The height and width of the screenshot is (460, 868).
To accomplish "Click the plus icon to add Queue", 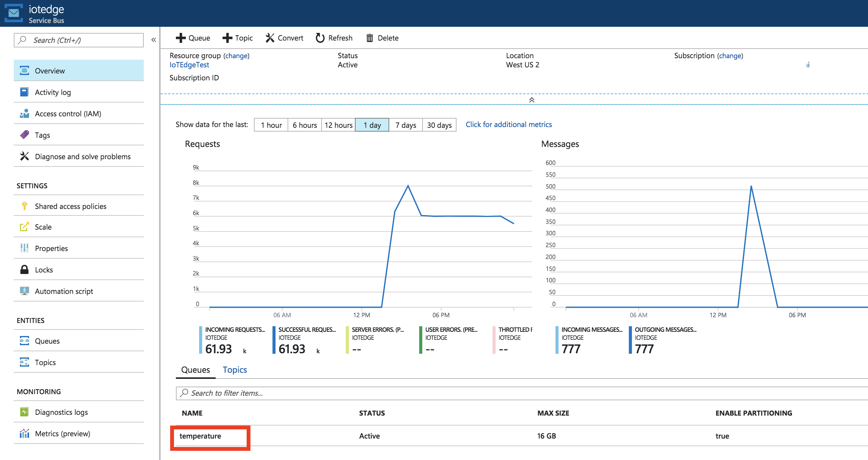I will [x=180, y=38].
